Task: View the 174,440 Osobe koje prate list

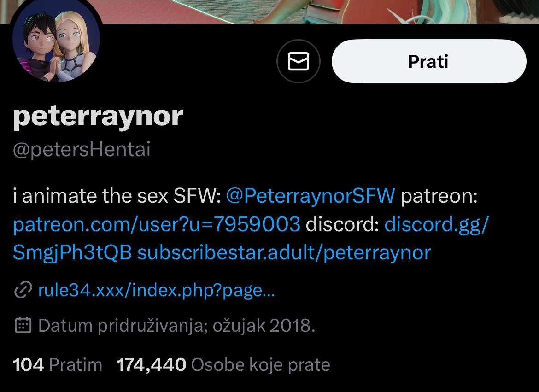Action: pyautogui.click(x=223, y=365)
